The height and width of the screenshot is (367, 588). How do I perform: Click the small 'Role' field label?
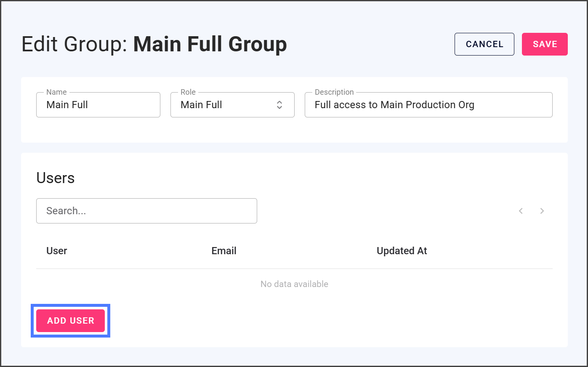tap(188, 92)
